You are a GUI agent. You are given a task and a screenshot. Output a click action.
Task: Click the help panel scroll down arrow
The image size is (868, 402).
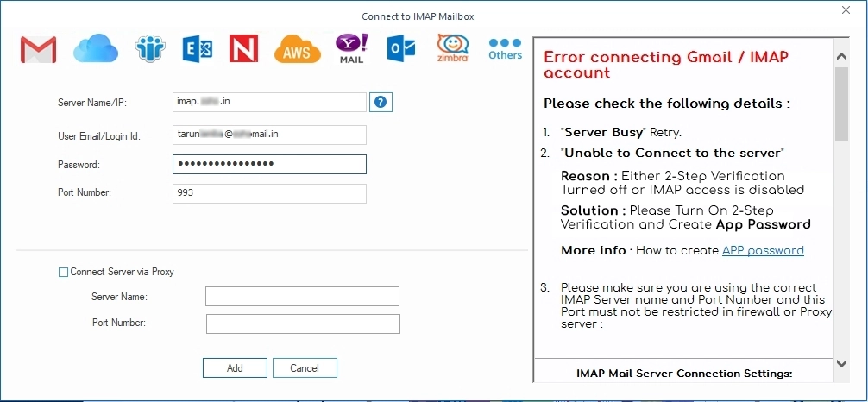coord(841,364)
